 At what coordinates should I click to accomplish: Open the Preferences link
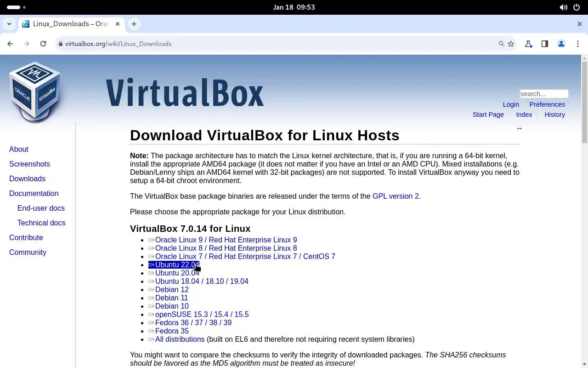point(547,104)
